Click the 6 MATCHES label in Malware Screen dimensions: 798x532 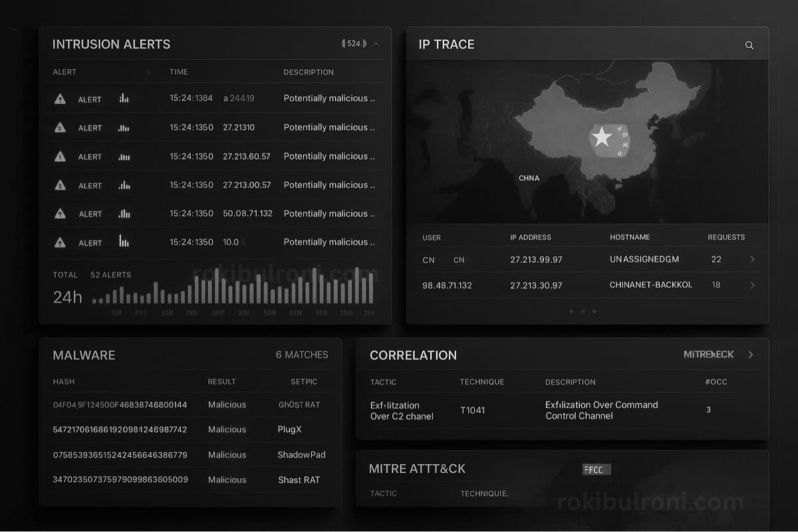(x=302, y=355)
